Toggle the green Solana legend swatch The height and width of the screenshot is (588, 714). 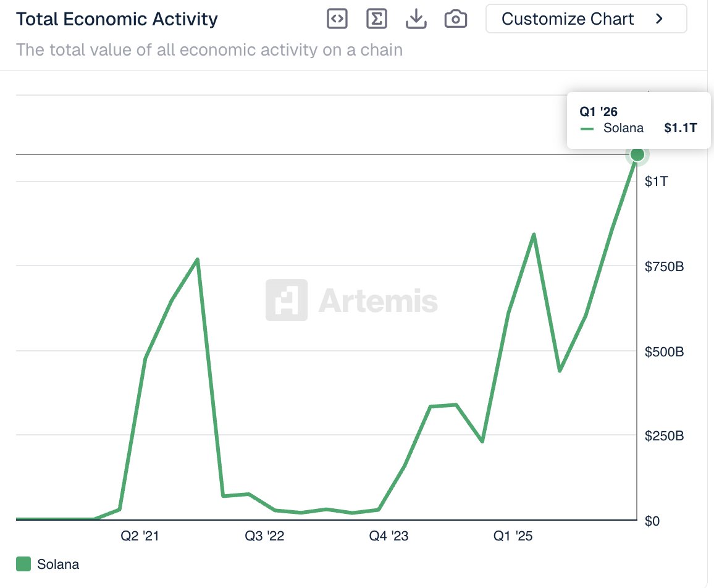click(x=23, y=564)
